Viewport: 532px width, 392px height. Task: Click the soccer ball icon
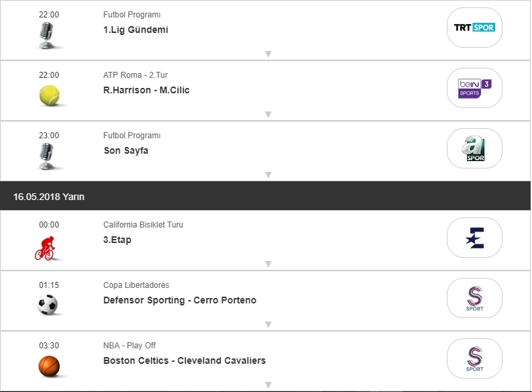[48, 305]
